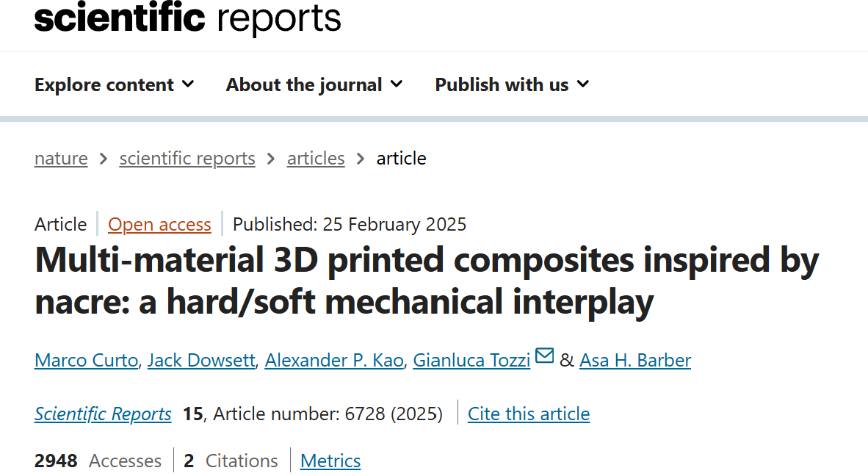The height and width of the screenshot is (476, 868).
Task: Expand the Publish with us menu
Action: tap(512, 85)
